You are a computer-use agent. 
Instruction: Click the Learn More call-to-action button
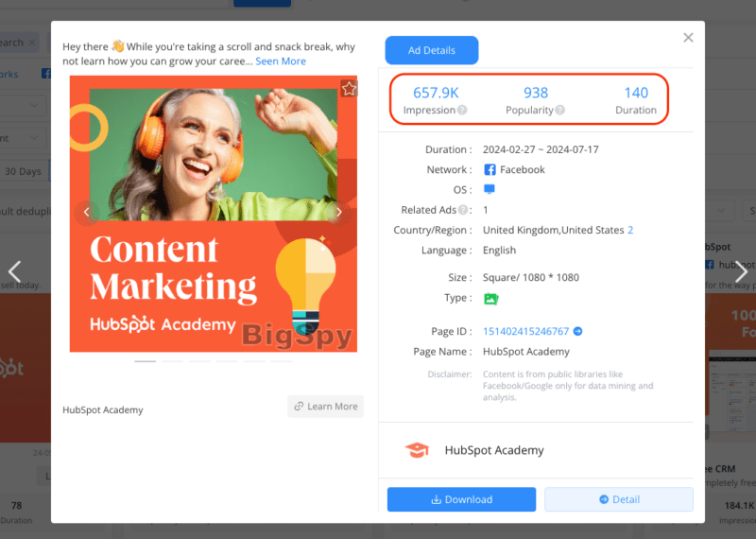coord(325,407)
